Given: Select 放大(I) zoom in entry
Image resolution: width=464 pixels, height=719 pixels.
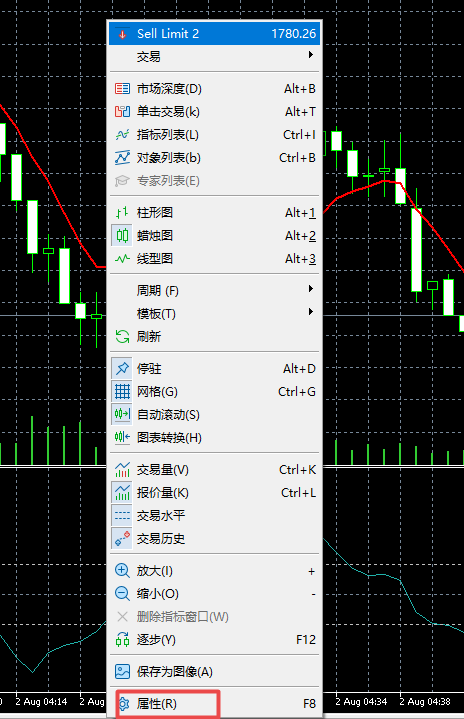Looking at the screenshot, I should coord(215,570).
